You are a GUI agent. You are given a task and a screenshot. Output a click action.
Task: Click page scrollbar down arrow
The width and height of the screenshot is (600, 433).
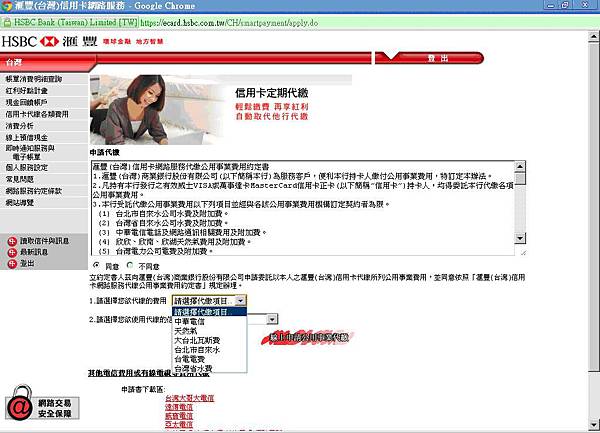click(593, 424)
